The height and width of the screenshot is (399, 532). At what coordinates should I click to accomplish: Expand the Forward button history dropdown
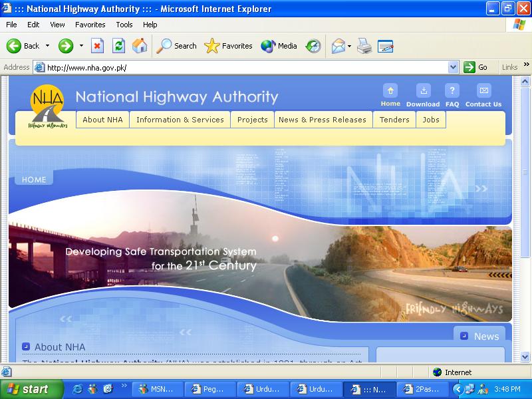coord(81,46)
